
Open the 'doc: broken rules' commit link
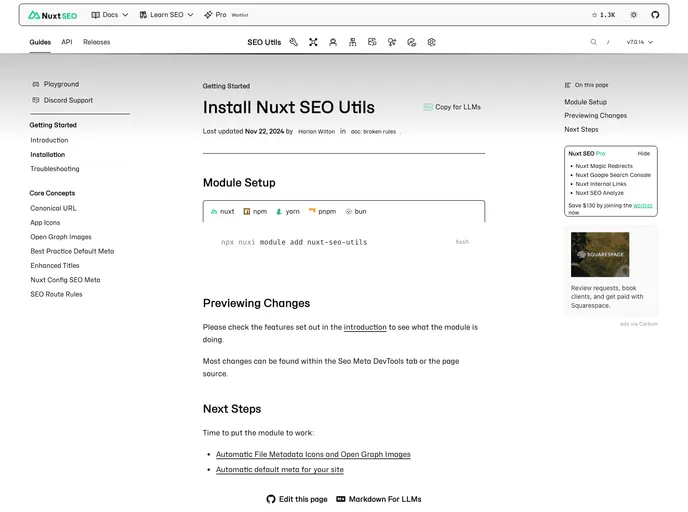coord(373,132)
